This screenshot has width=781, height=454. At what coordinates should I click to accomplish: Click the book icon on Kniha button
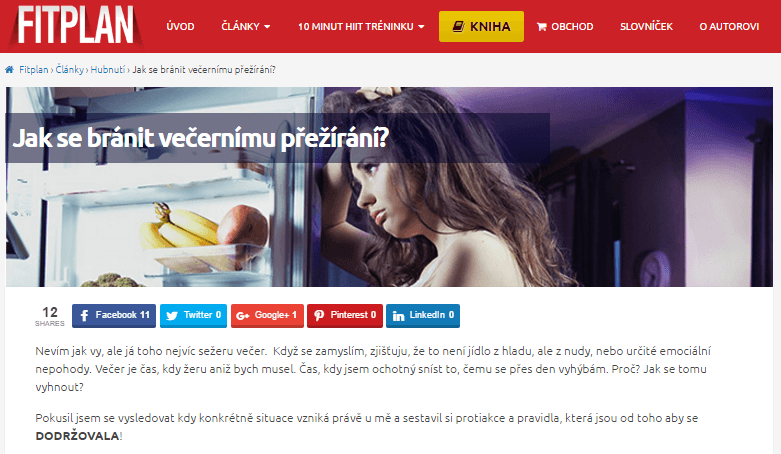click(458, 26)
